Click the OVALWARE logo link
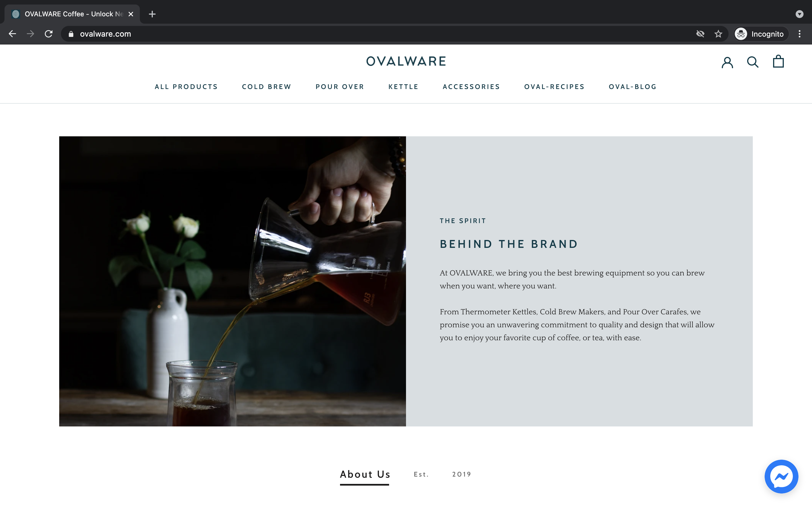 (x=406, y=61)
